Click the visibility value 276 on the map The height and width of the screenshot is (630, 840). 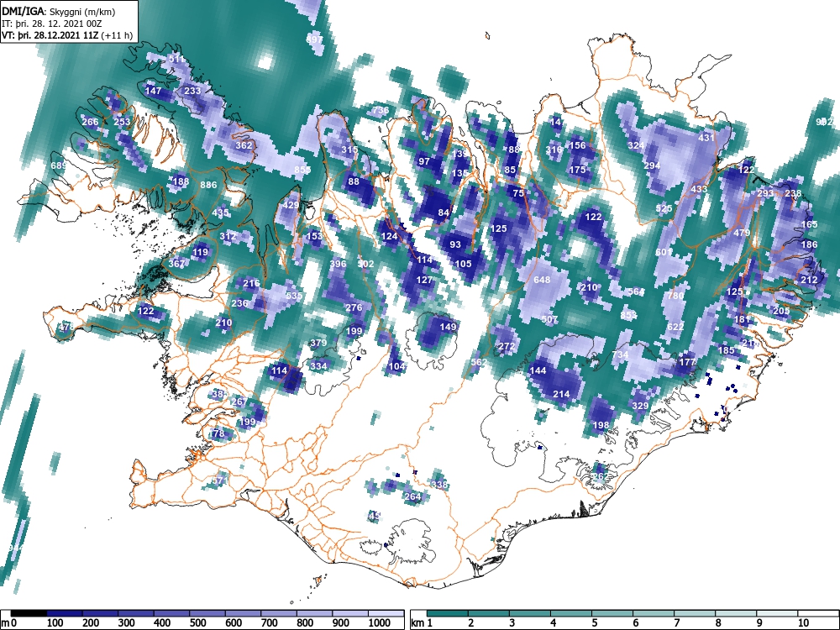tap(354, 307)
